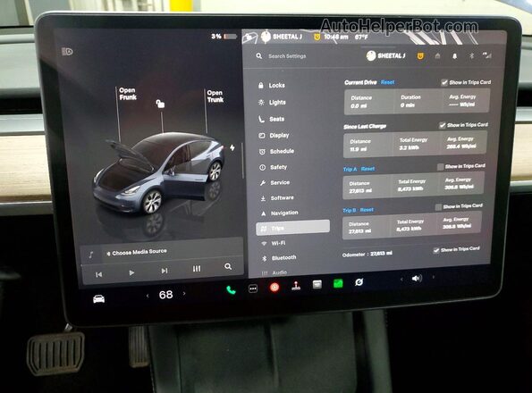Open the arcade joystick app

pos(296,286)
